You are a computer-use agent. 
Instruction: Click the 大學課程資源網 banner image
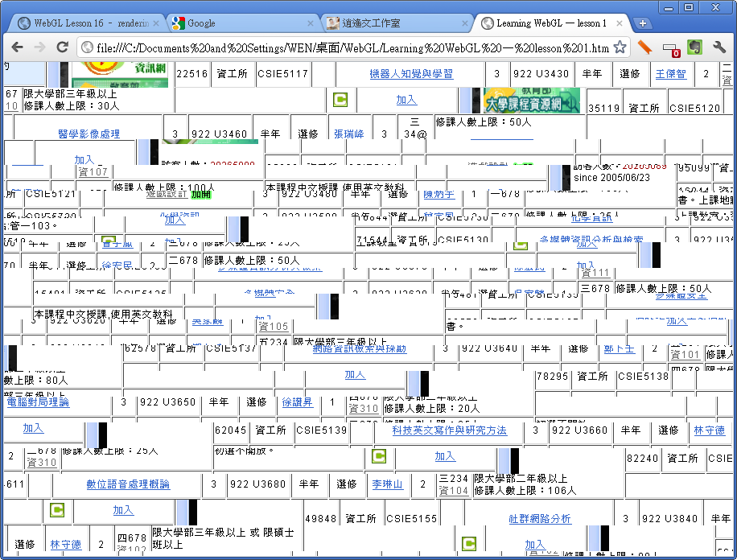[532, 101]
